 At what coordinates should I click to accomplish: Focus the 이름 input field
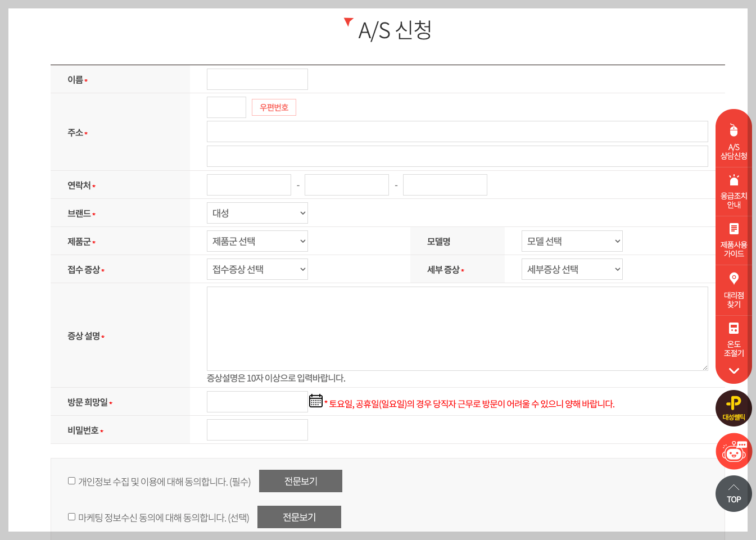tap(257, 79)
